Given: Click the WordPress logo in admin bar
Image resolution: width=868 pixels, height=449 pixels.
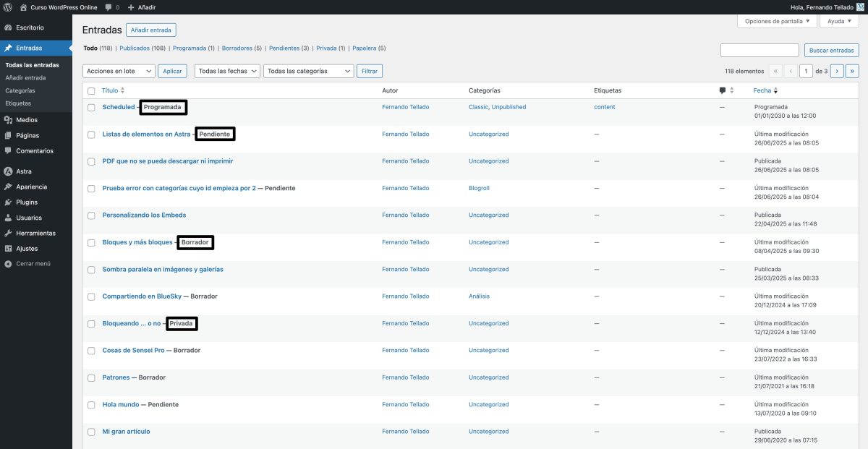Looking at the screenshot, I should 8,7.
